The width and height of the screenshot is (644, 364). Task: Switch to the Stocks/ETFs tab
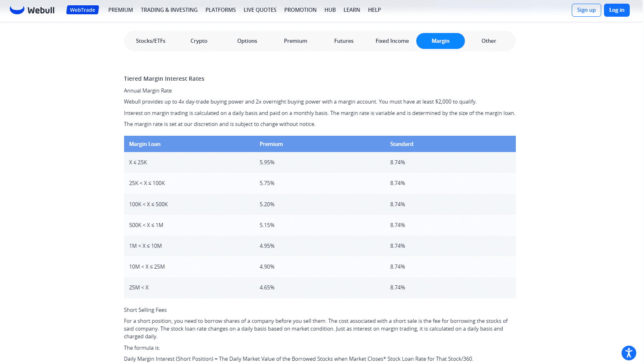151,41
